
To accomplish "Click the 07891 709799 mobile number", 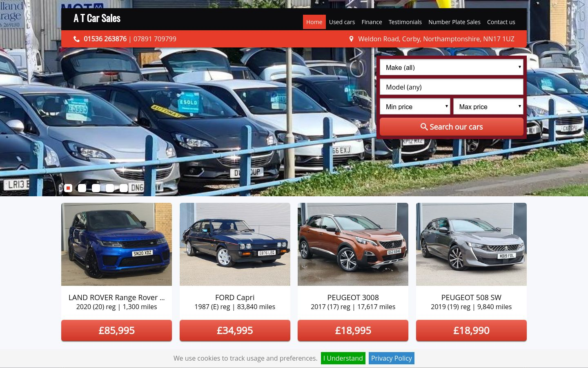I will pyautogui.click(x=155, y=39).
